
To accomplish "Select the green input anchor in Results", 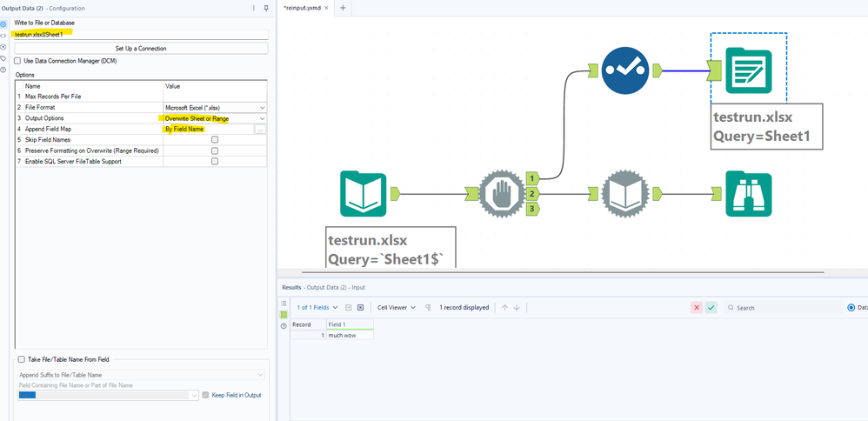I will (284, 315).
